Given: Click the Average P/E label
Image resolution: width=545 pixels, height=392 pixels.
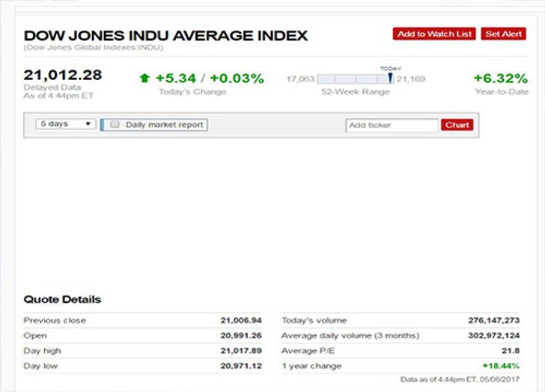Looking at the screenshot, I should pyautogui.click(x=308, y=351).
